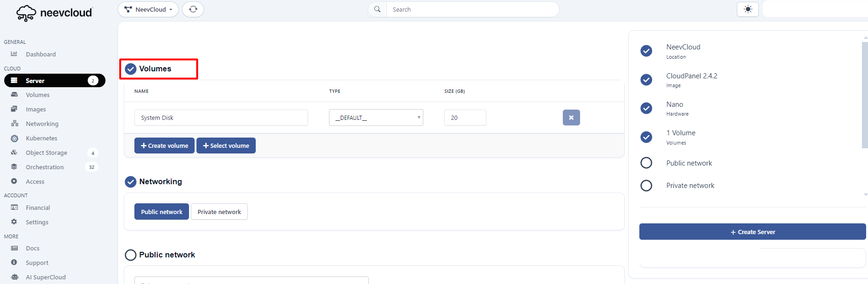Screen dimensions: 868x284
Task: Click the search magnifier icon
Action: [377, 9]
